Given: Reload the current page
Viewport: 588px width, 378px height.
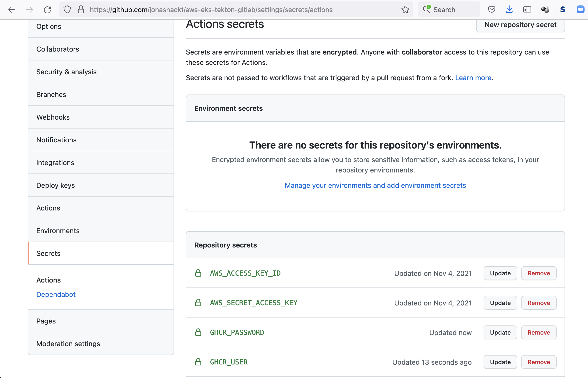Looking at the screenshot, I should point(47,10).
